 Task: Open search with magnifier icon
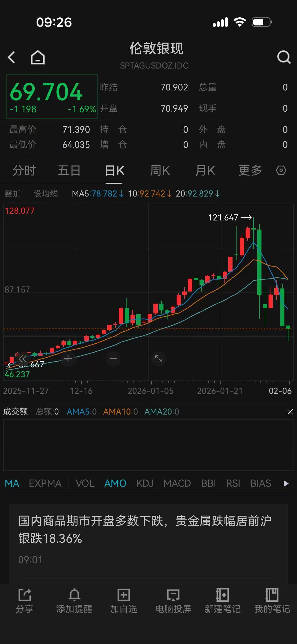284,57
